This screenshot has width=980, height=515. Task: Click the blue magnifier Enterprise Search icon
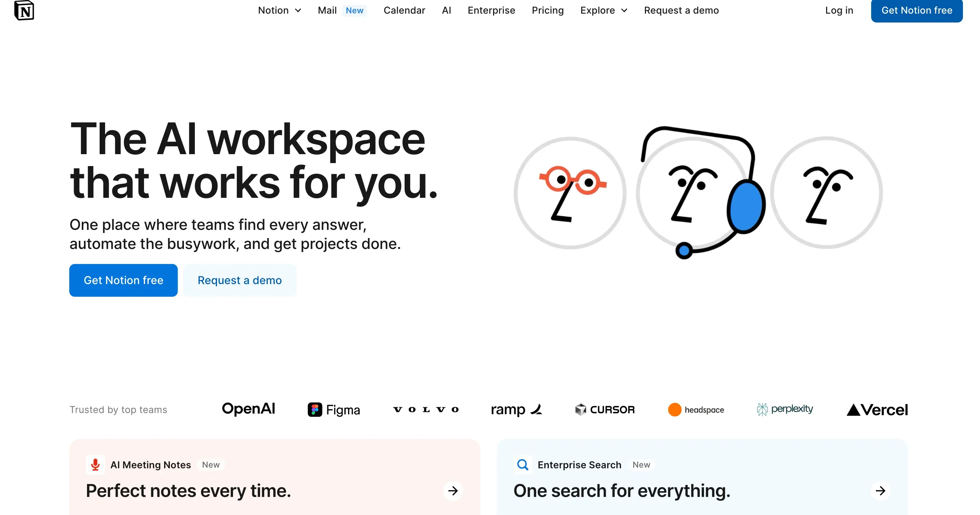pyautogui.click(x=523, y=465)
